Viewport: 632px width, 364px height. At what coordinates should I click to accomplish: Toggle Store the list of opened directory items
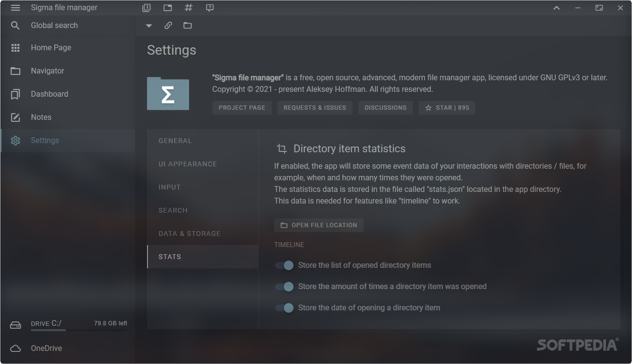pyautogui.click(x=284, y=265)
